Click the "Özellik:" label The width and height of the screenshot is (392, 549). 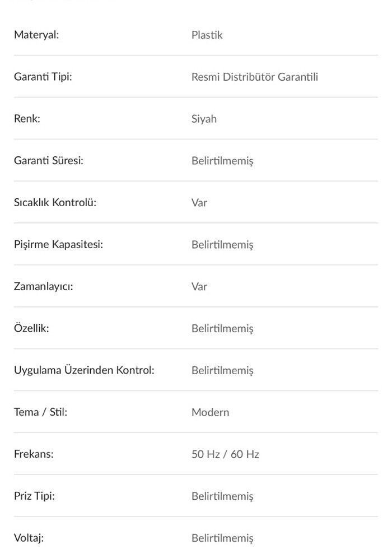(x=31, y=328)
